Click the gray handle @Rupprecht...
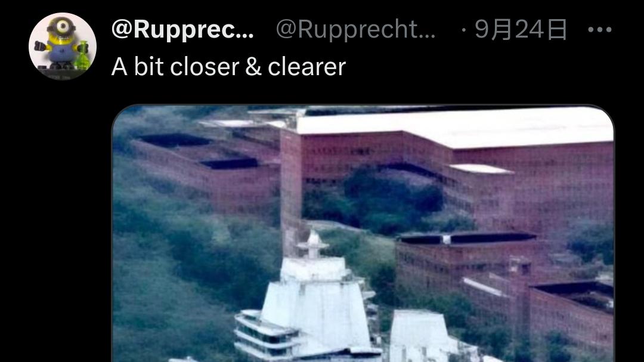This screenshot has width=644, height=362. (355, 30)
